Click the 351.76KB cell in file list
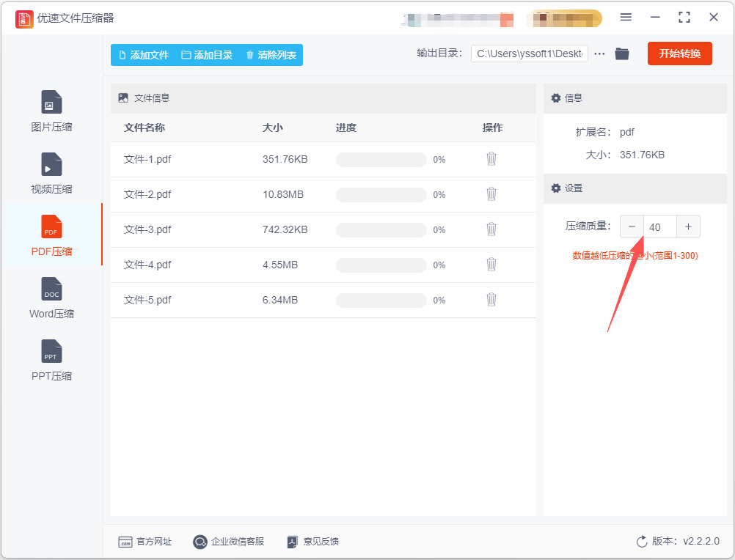735x560 pixels. pos(285,159)
